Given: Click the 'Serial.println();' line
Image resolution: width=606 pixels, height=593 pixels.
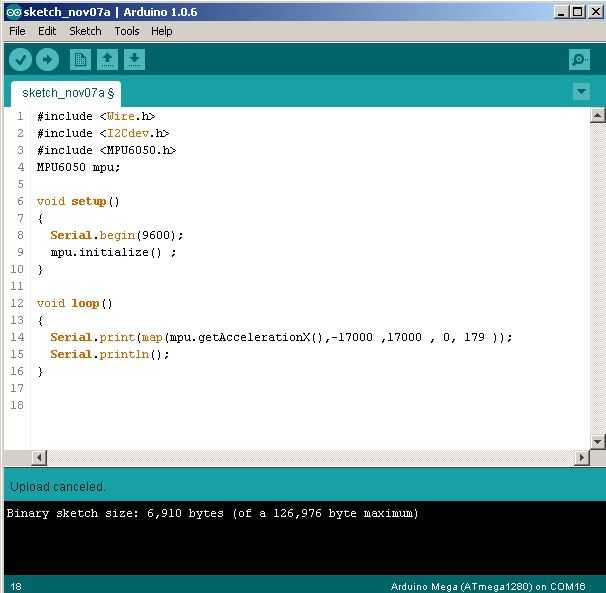Looking at the screenshot, I should (110, 354).
